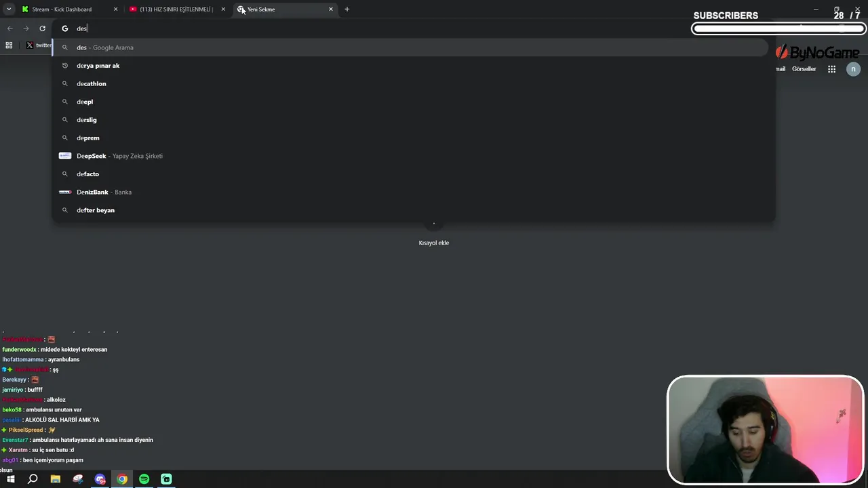Close the HIZ SINIRI EŞİTLENMELİ tab
Viewport: 868px width, 488px height.
[223, 9]
